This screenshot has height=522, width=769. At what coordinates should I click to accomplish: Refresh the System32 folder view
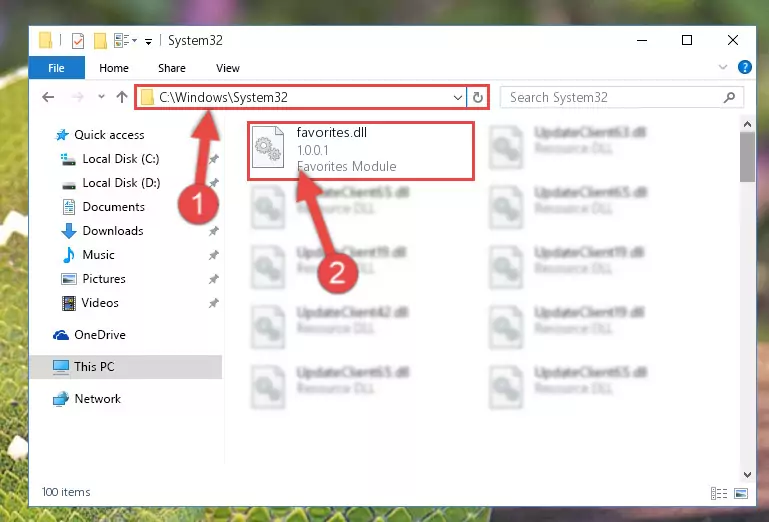(478, 98)
